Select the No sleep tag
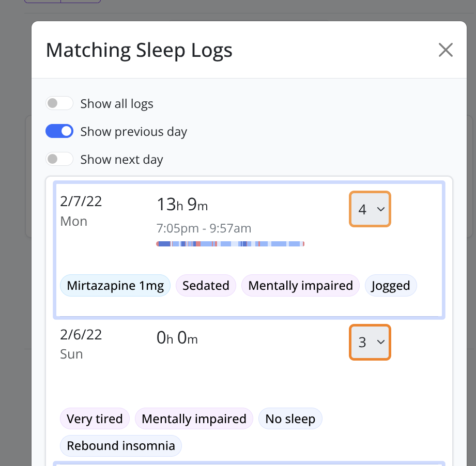Screen dimensions: 476x466 290,418
